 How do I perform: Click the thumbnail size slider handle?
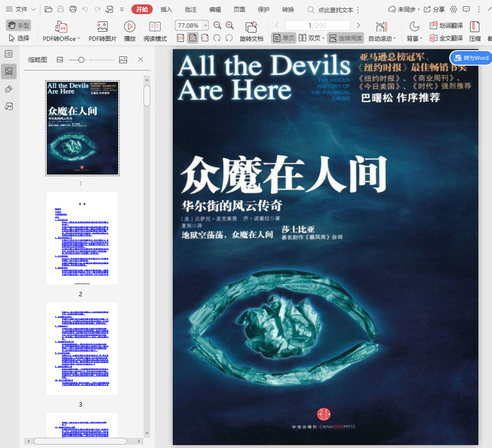point(81,60)
